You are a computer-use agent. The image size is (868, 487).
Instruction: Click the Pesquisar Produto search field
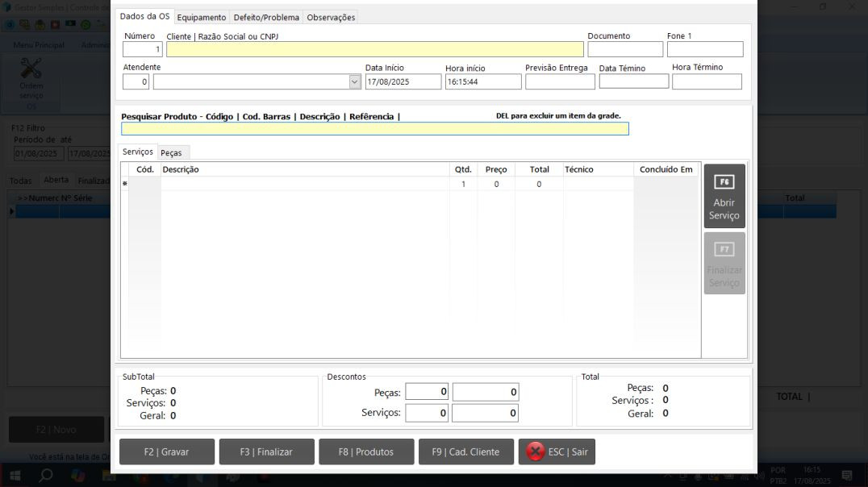click(x=374, y=128)
